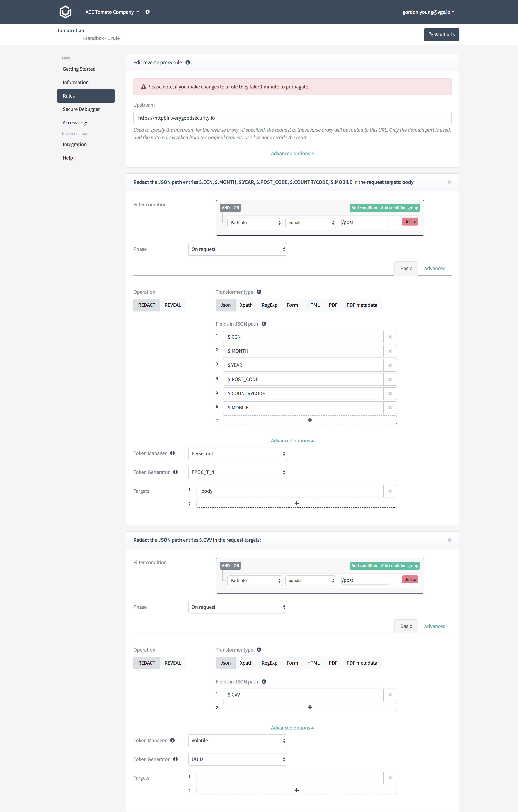This screenshot has height=812, width=518.
Task: Remove the $.MONTH JSON path field
Action: tap(390, 351)
